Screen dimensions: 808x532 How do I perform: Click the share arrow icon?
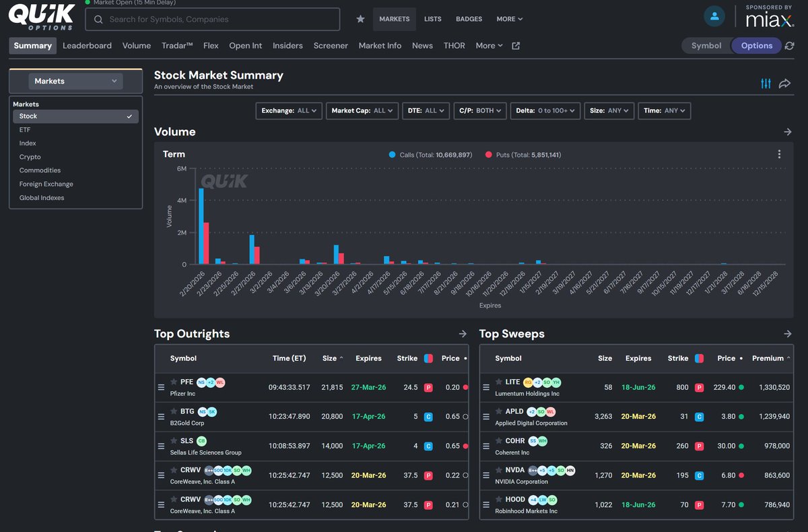[784, 84]
